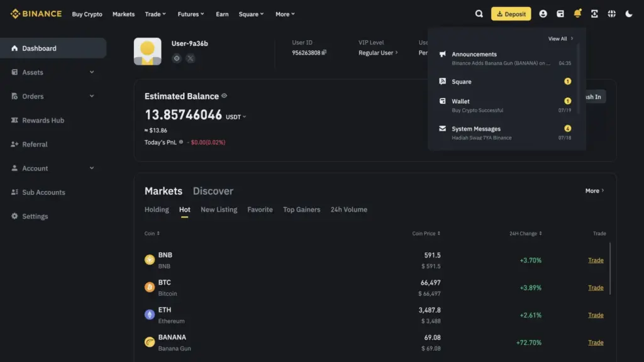The image size is (644, 362).
Task: Open the wallet icon in top bar
Action: (x=562, y=13)
